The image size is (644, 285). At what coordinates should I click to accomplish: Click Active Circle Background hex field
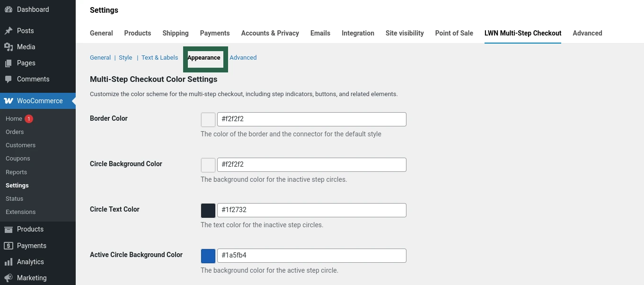312,256
